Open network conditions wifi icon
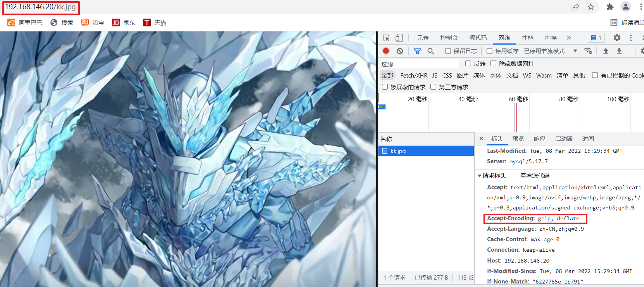The image size is (644, 287). (x=588, y=51)
